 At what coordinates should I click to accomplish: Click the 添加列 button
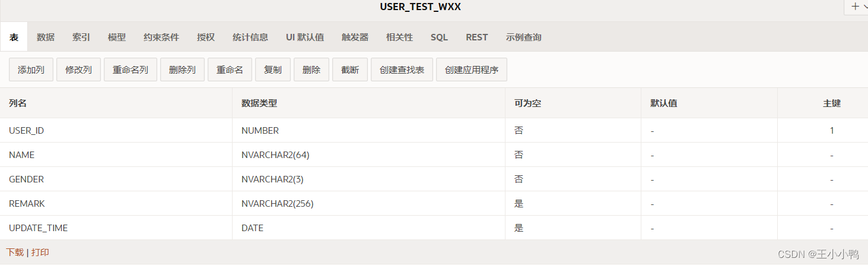(x=31, y=70)
